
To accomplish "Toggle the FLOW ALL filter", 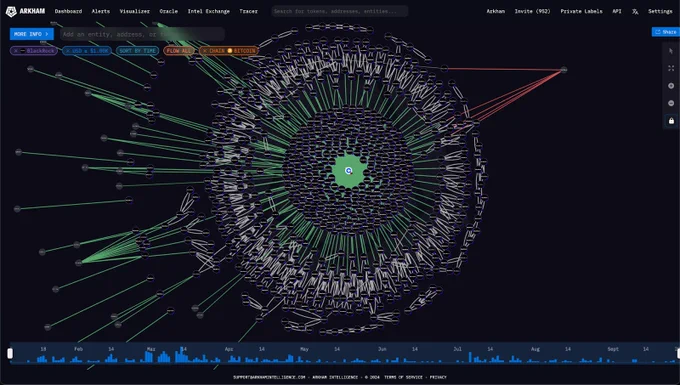I will [x=179, y=51].
